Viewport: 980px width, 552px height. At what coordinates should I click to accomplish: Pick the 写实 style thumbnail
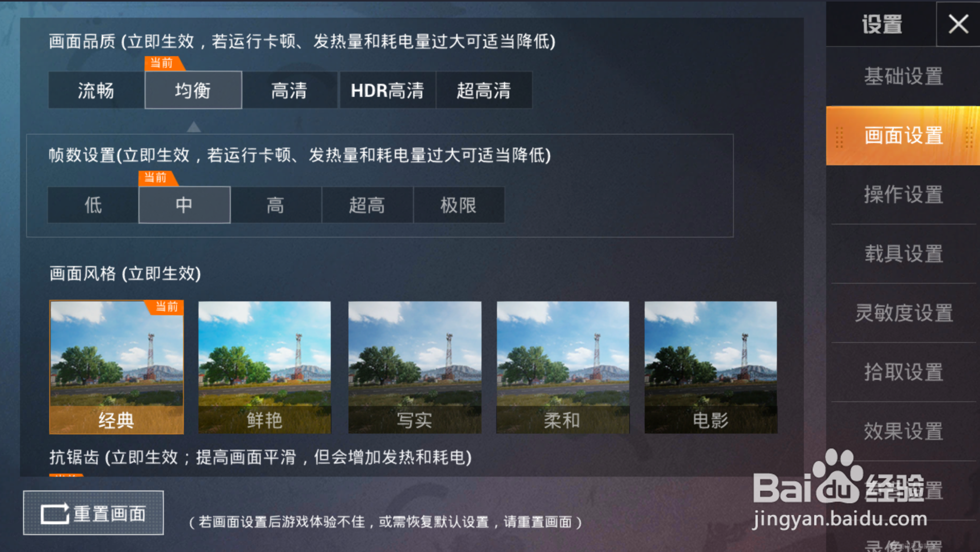click(414, 367)
